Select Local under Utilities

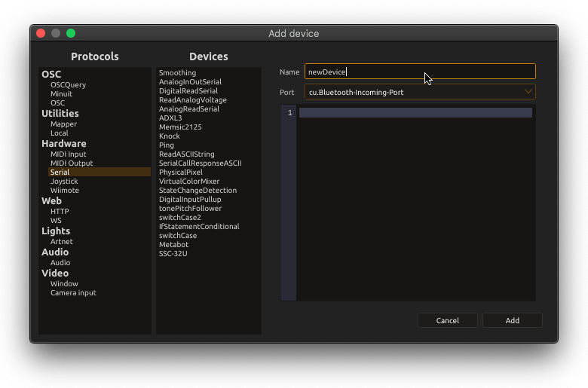[x=60, y=133]
